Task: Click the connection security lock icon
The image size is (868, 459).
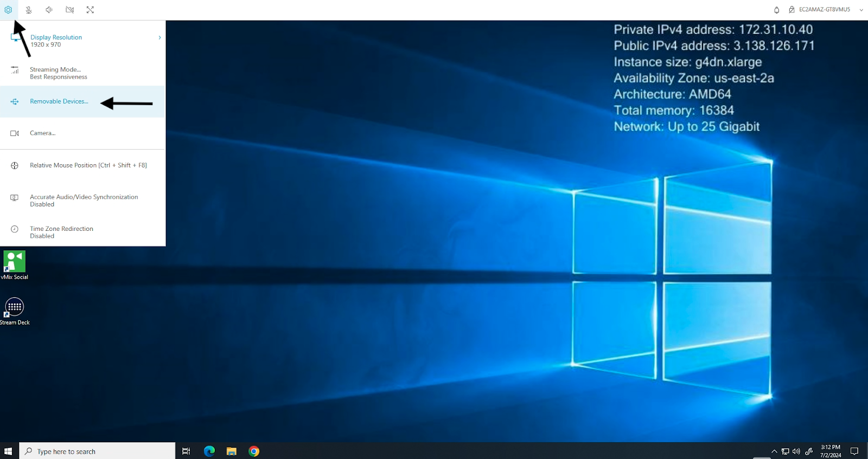Action: 792,10
